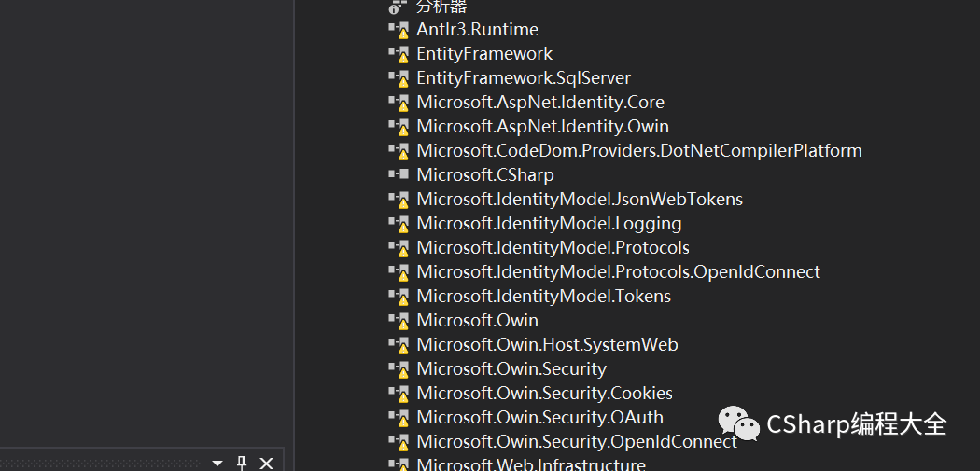Click warning icon beside Microsoft.CodeDom.Providers.DotNetCompilerPlatform

pyautogui.click(x=399, y=151)
